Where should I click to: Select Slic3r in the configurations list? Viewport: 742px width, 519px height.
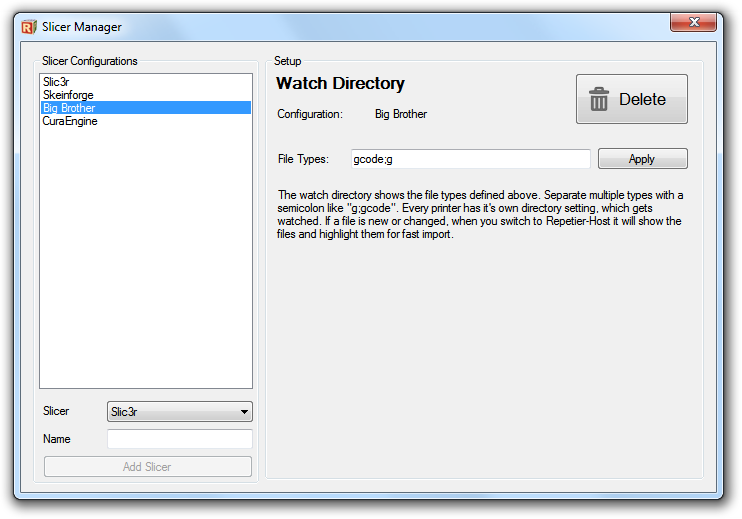(55, 82)
